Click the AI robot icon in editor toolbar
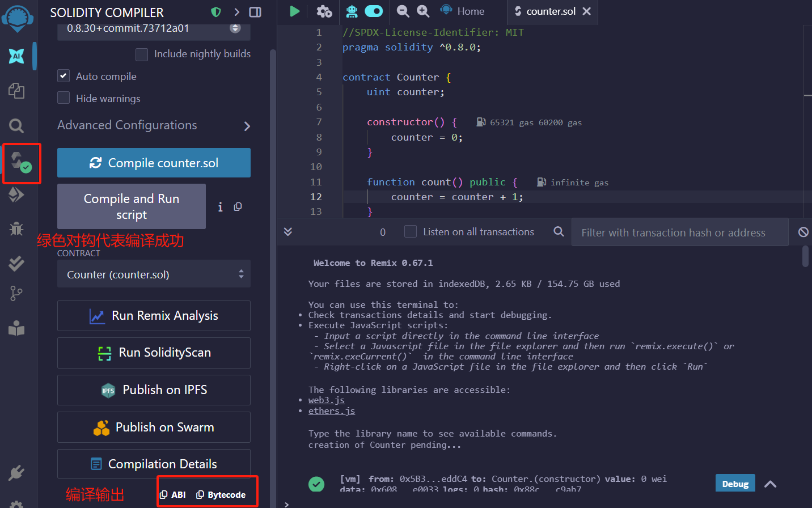Screen dimensions: 812x508 [352, 11]
